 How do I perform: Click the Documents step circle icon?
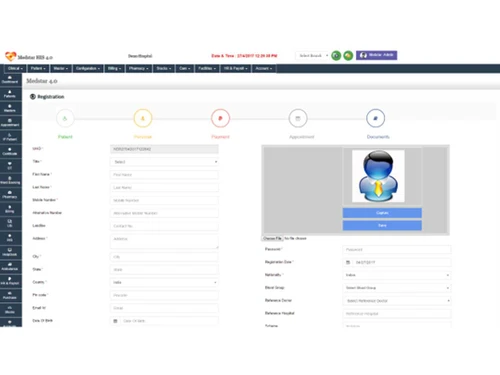(x=375, y=118)
